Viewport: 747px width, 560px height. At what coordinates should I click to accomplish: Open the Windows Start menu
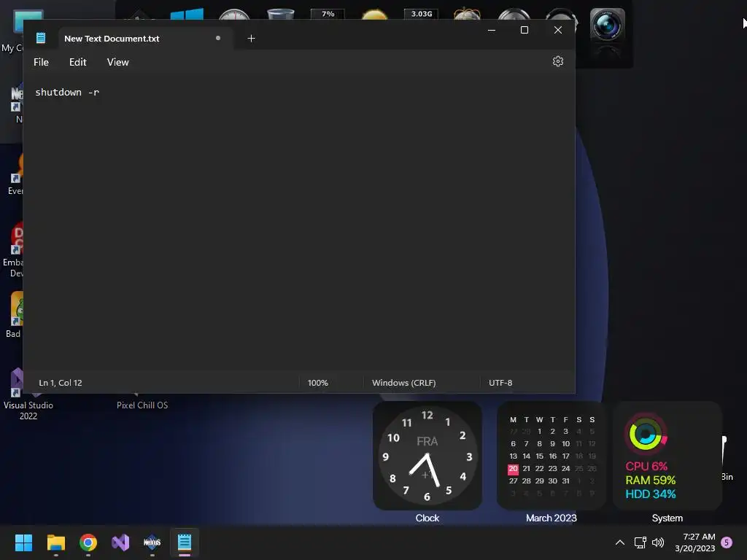23,542
